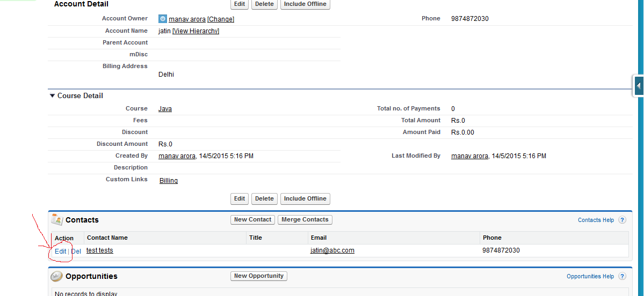644x296 pixels.
Task: Click the Contacts section heading
Action: [x=82, y=220]
